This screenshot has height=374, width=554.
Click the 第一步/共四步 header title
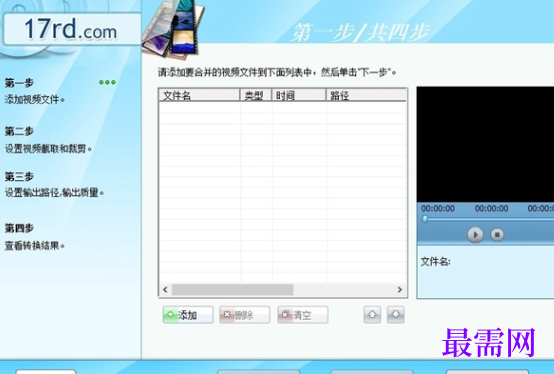click(360, 32)
